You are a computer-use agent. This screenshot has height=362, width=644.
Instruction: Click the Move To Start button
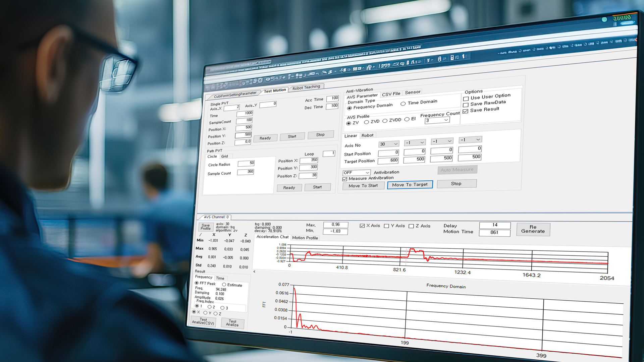[363, 185]
